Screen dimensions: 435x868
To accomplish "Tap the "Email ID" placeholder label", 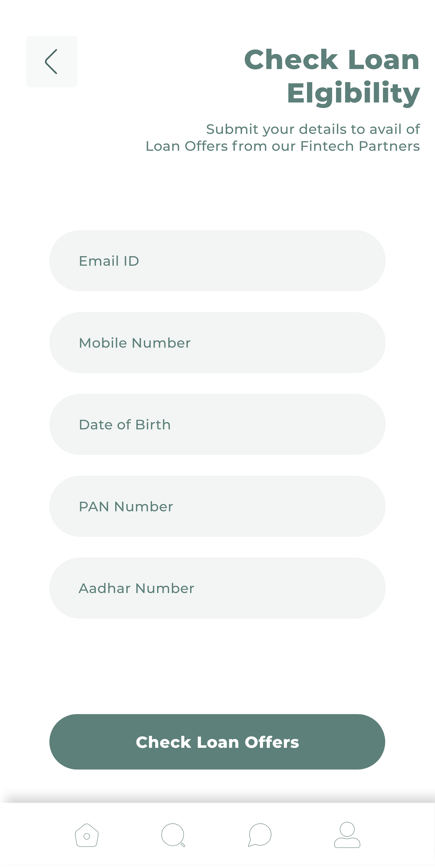I will pyautogui.click(x=109, y=261).
